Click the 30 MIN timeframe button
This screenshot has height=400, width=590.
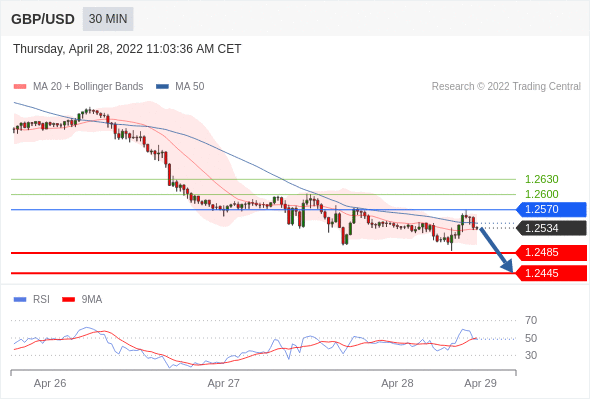(108, 19)
